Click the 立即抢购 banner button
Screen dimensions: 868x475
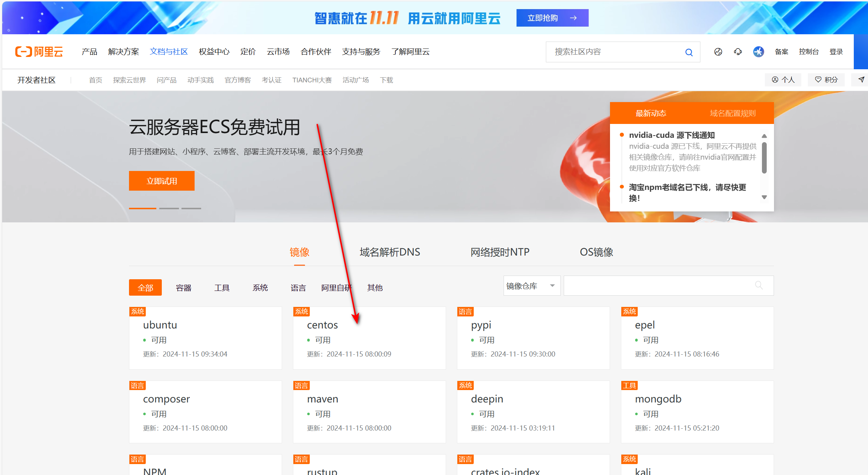(552, 18)
